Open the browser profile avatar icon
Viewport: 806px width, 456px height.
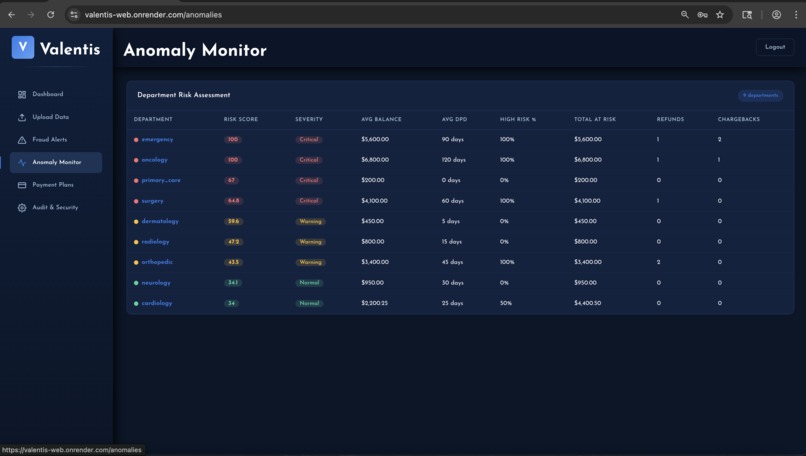tap(776, 14)
